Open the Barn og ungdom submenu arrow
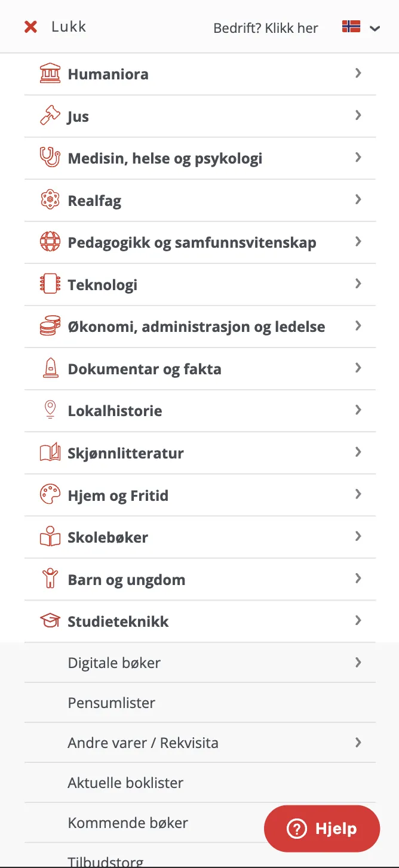This screenshot has height=868, width=399. [x=358, y=578]
